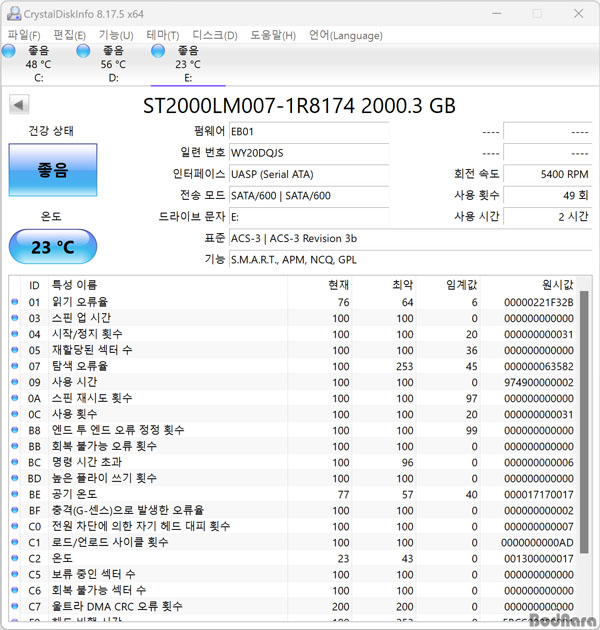Viewport: 600px width, 630px height.
Task: Click the standard field ACS-3 Revision 3b
Action: pyautogui.click(x=410, y=238)
